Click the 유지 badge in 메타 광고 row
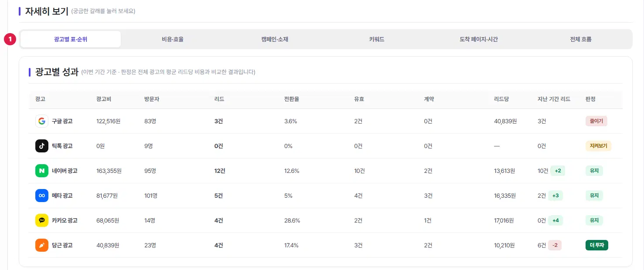Viewport: 644px width, 270px height. tap(594, 196)
